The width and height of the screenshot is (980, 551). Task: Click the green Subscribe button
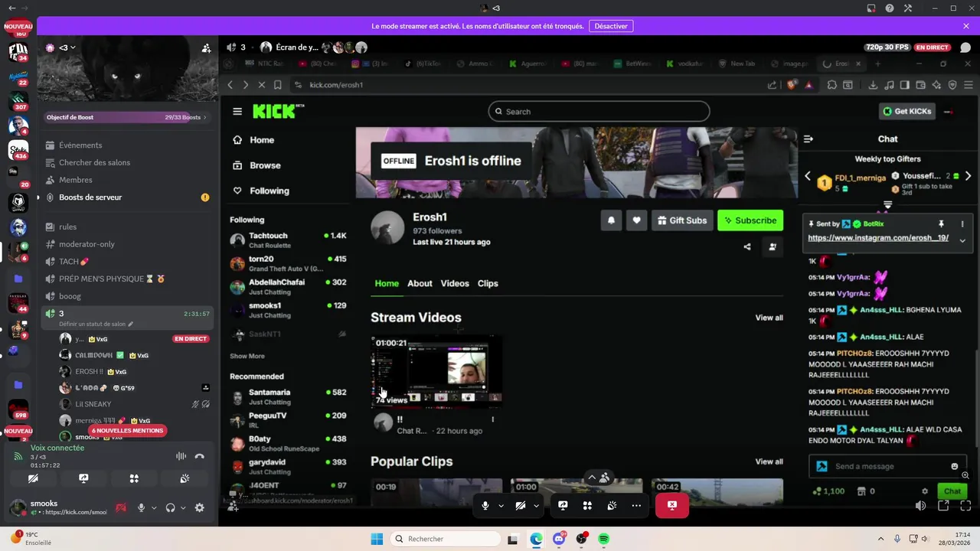pyautogui.click(x=750, y=220)
